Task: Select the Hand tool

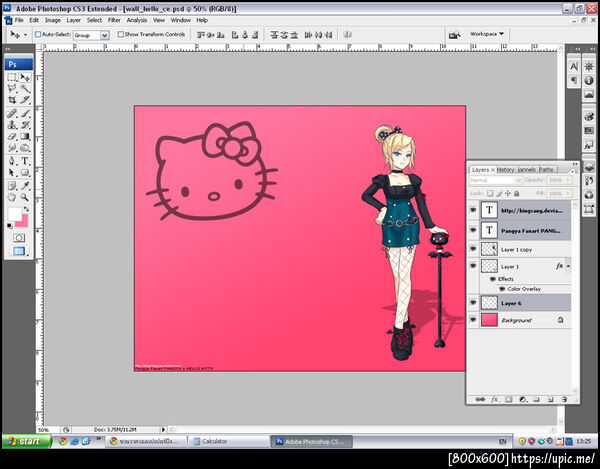Action: (x=12, y=197)
